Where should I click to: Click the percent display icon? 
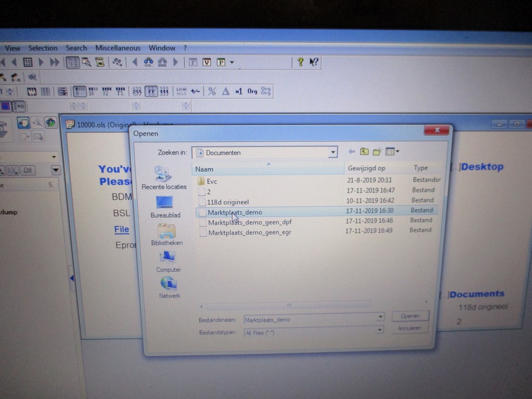tap(212, 91)
